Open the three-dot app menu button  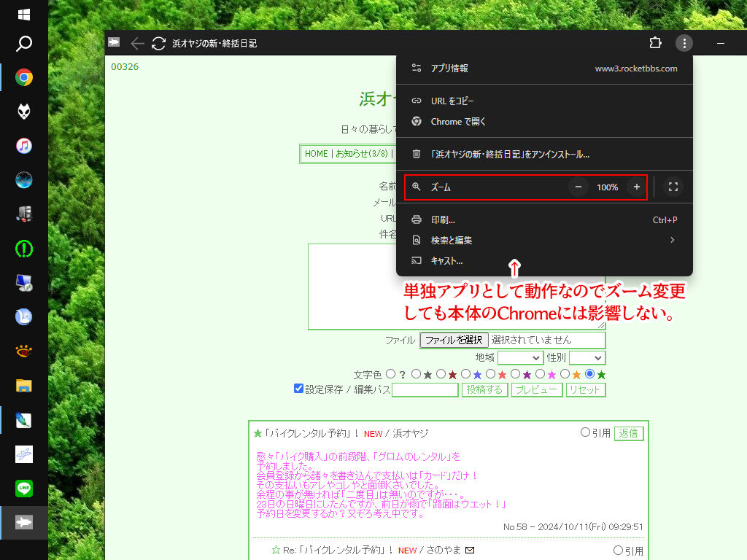[684, 43]
